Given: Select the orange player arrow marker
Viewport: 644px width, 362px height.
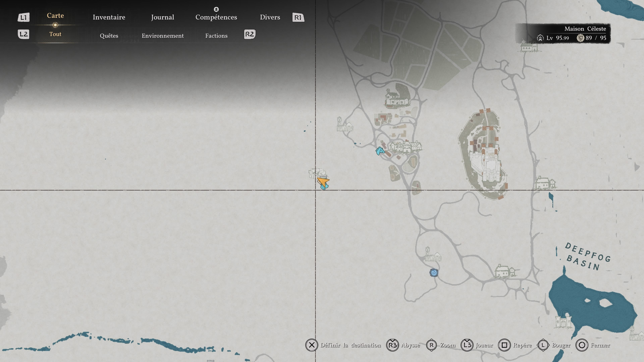Looking at the screenshot, I should [x=323, y=182].
